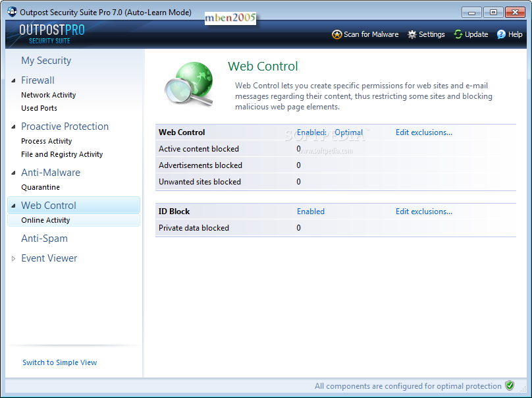
Task: Open Network Activity under Firewall
Action: [x=48, y=95]
